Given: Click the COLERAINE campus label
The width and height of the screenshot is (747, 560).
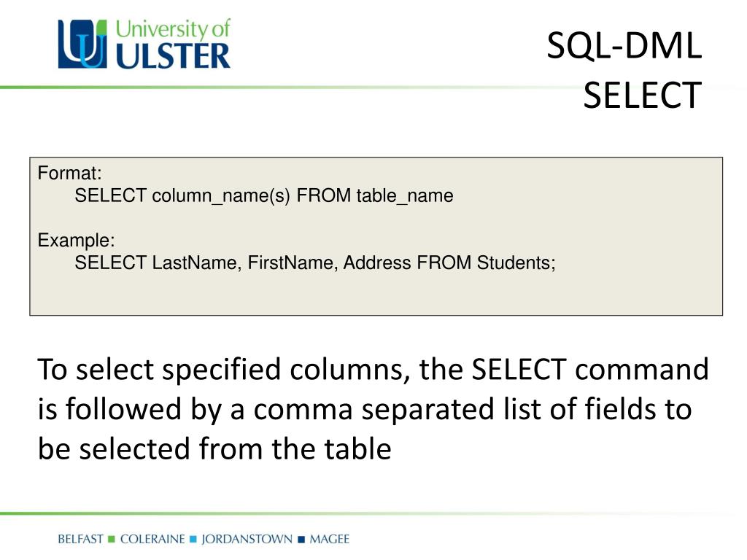Looking at the screenshot, I should click(x=152, y=539).
